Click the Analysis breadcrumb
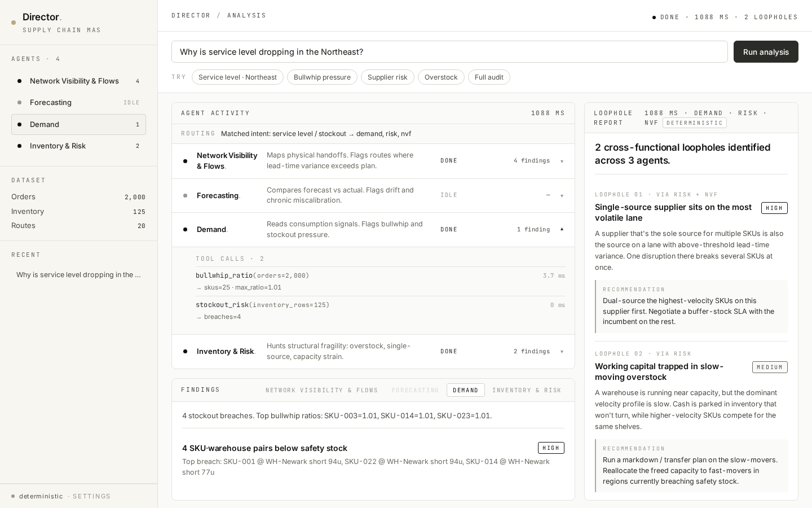Image resolution: width=812 pixels, height=508 pixels. click(247, 16)
